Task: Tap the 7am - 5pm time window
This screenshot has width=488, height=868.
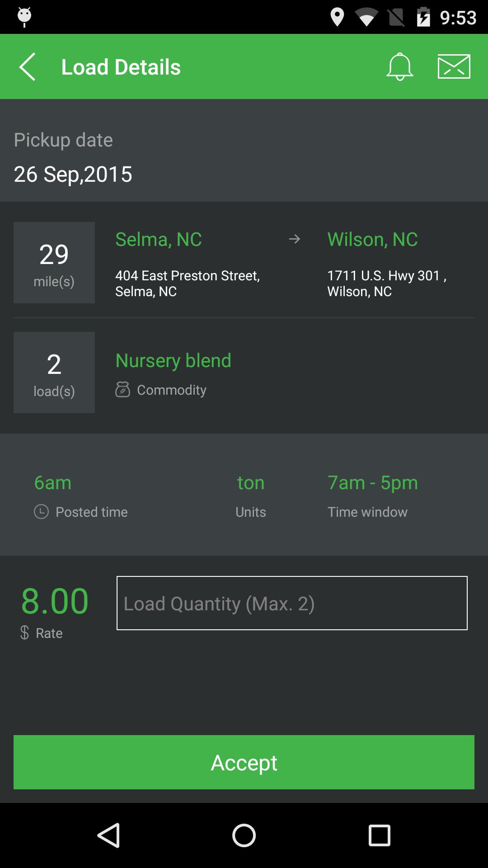Action: pyautogui.click(x=373, y=483)
